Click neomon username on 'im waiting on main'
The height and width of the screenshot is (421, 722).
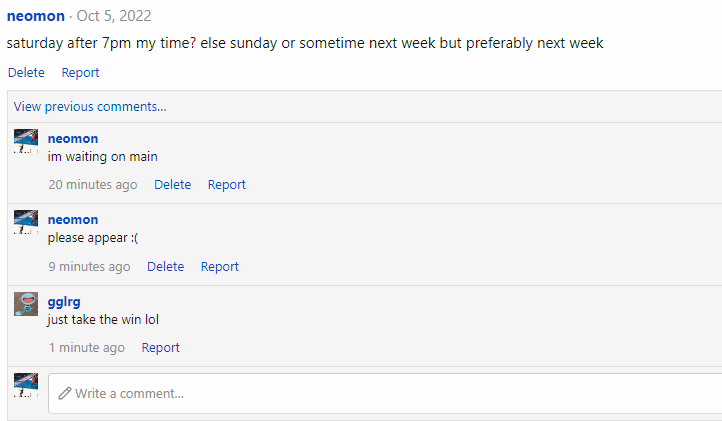73,139
